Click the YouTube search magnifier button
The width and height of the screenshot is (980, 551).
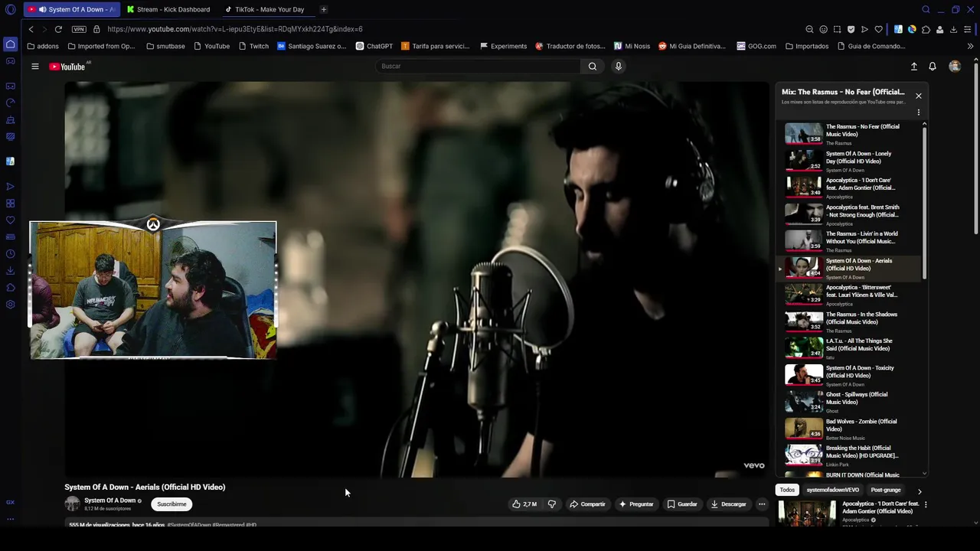pyautogui.click(x=593, y=67)
